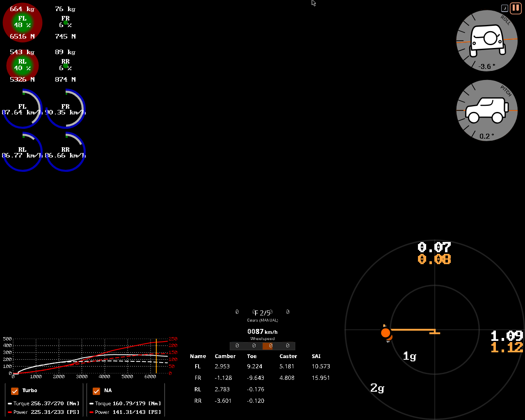Click the RR wheel speed gauge
This screenshot has height=420, width=525.
(66, 152)
